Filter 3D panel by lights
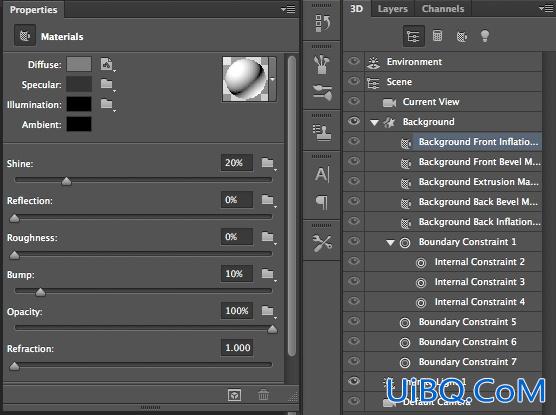Image resolution: width=556 pixels, height=415 pixels. pyautogui.click(x=485, y=36)
